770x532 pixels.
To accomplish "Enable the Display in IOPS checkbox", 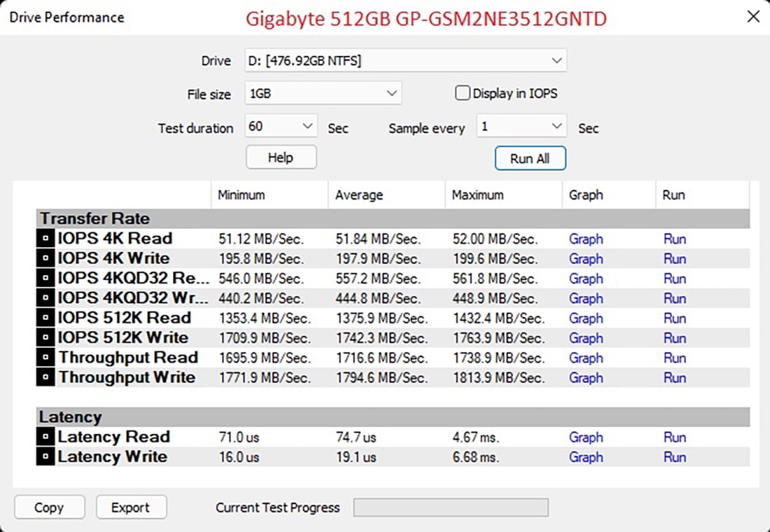I will point(462,93).
